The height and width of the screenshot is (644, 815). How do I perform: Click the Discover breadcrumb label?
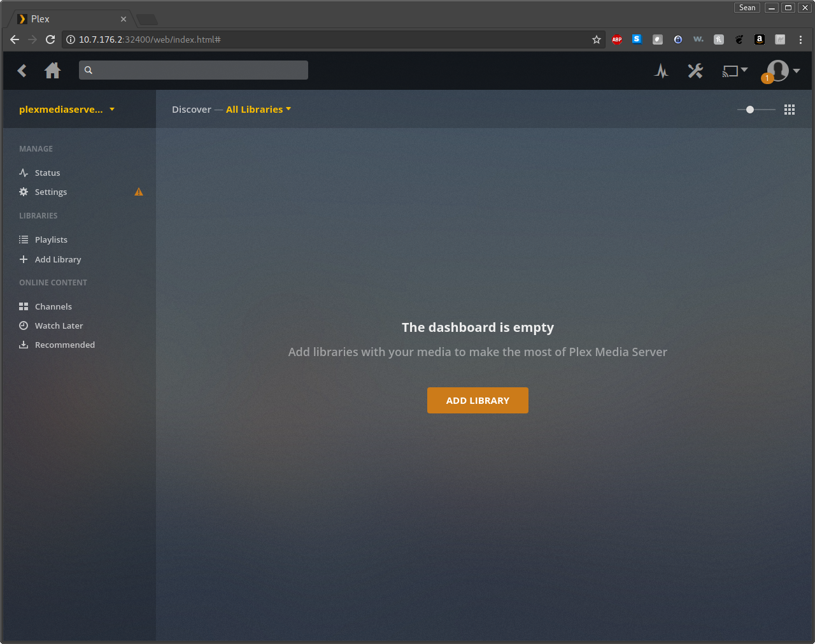click(192, 110)
